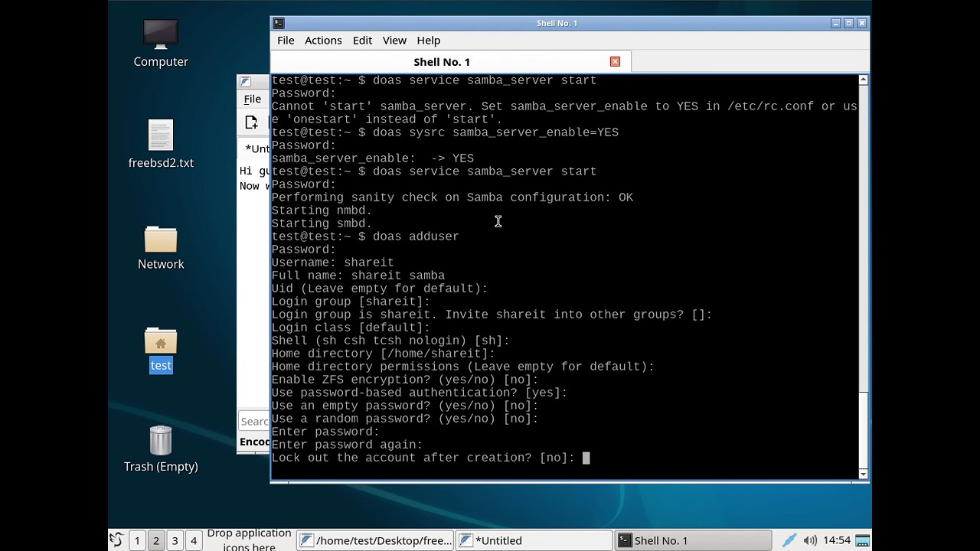980x551 pixels.
Task: Maximize the Shell No. 1 window
Action: coord(848,23)
